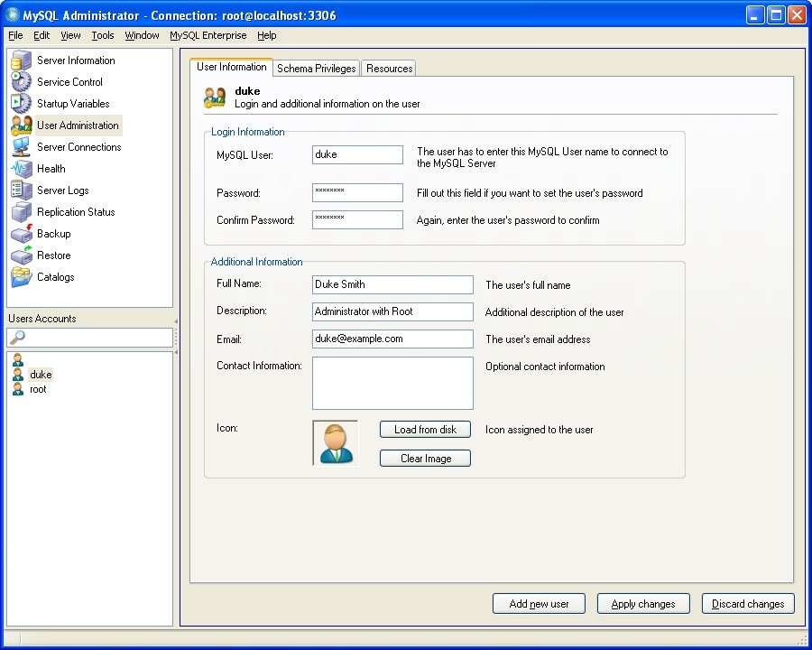Open Startup Variables in the sidebar
Viewport: 812px width, 650px height.
pos(73,103)
